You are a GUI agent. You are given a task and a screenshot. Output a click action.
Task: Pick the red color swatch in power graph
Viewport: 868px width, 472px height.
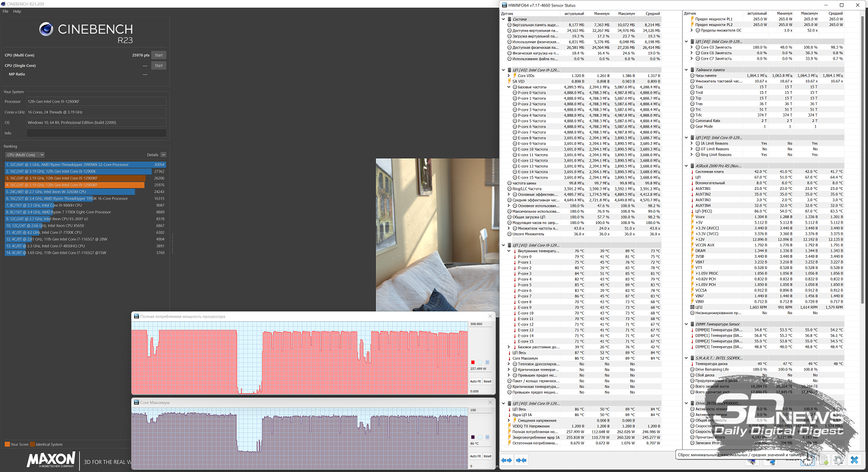coord(473,362)
